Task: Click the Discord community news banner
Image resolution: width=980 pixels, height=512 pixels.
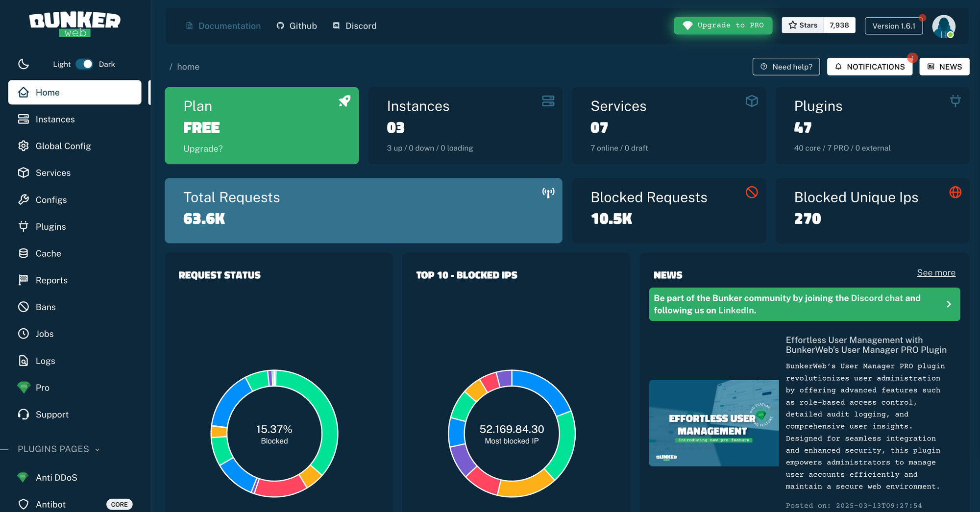Action: (x=805, y=304)
